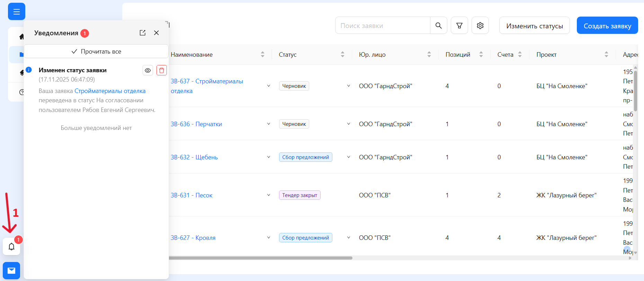Delete the status change notification

click(161, 70)
